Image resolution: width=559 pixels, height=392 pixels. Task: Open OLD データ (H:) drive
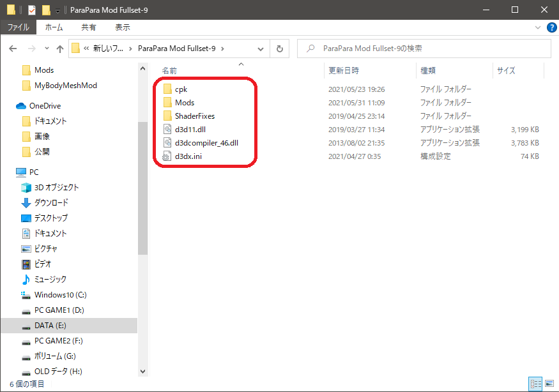tap(58, 372)
